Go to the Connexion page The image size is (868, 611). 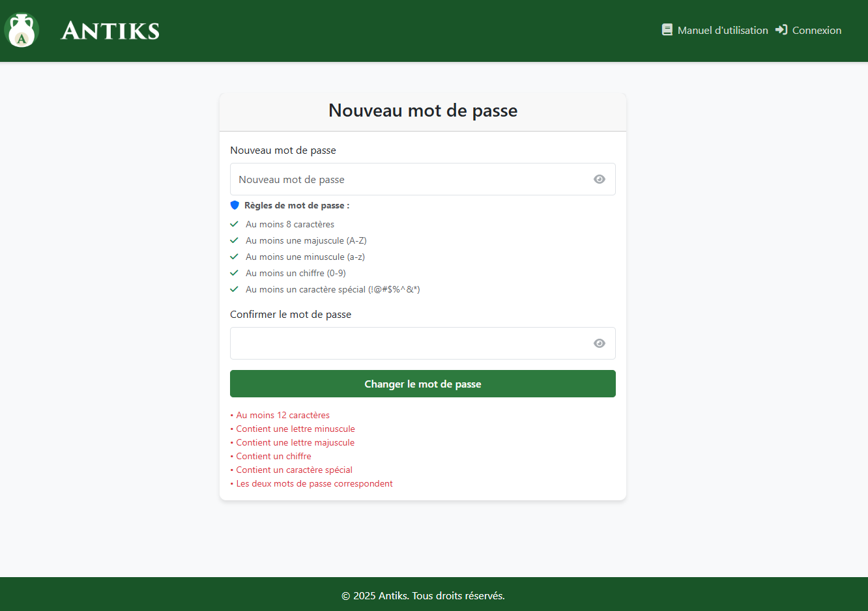[x=816, y=29]
